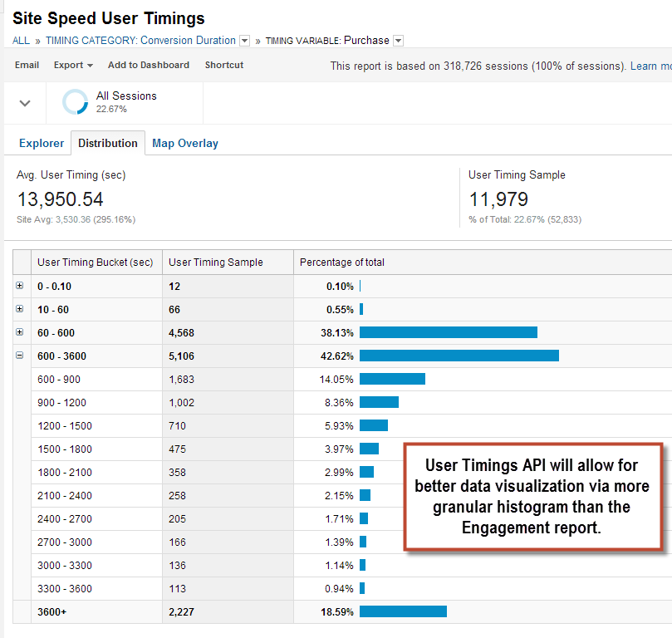
Task: Select the 1200 - 1500 bucket row label
Action: click(x=65, y=426)
